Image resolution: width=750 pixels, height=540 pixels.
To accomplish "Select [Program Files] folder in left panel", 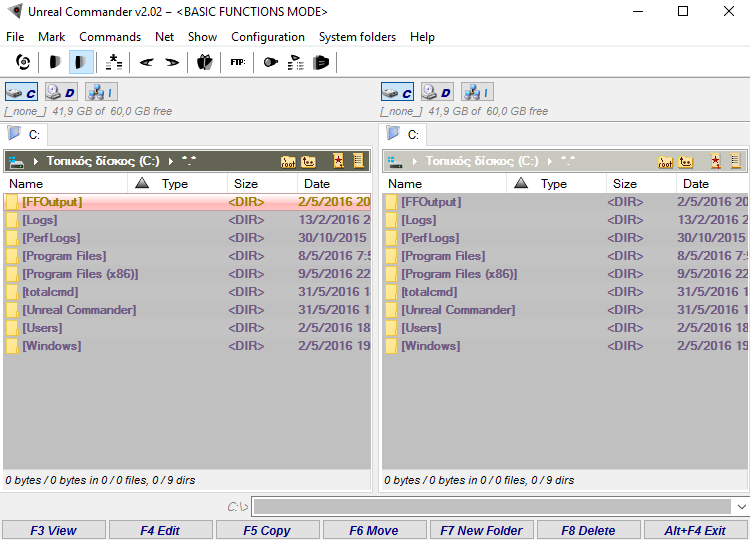I will (x=187, y=256).
